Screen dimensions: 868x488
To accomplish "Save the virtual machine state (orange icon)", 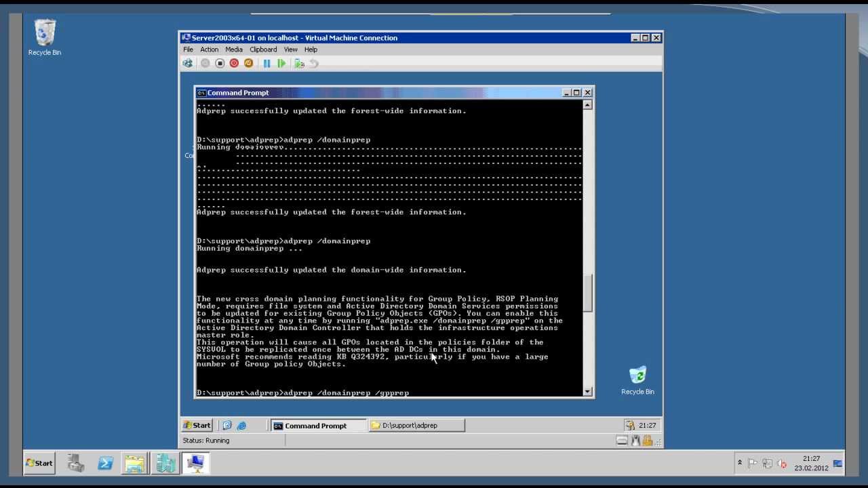I will [x=248, y=63].
